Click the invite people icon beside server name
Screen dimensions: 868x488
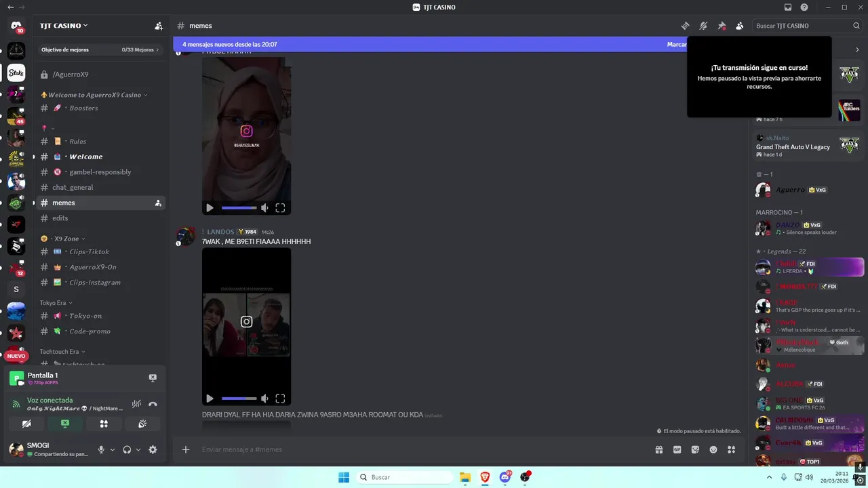(x=159, y=26)
